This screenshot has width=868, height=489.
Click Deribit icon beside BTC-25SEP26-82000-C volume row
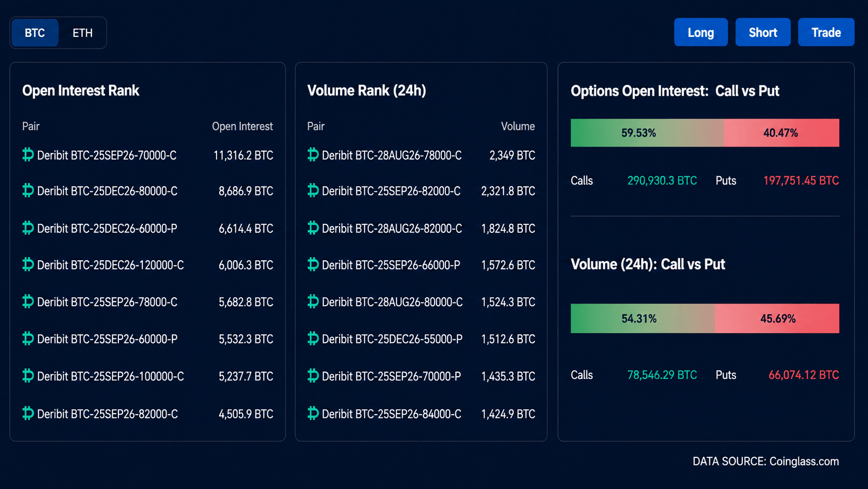313,191
